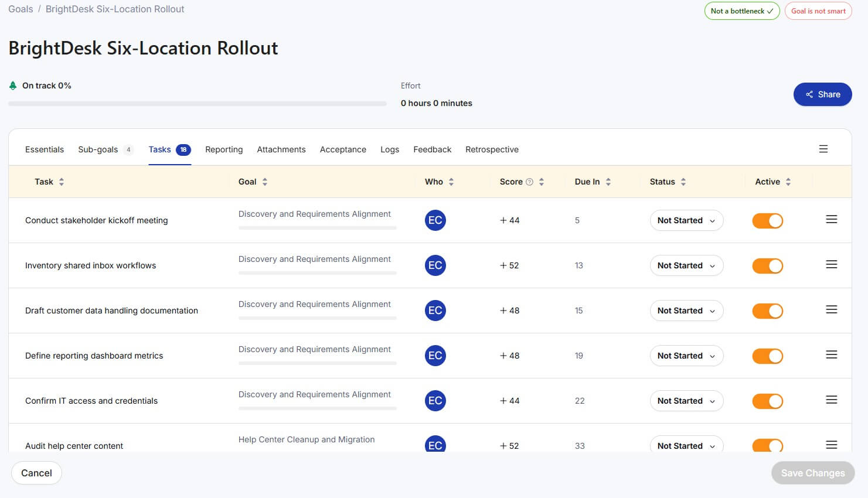The image size is (868, 498).
Task: Sort by Active column arrows
Action: click(x=788, y=182)
